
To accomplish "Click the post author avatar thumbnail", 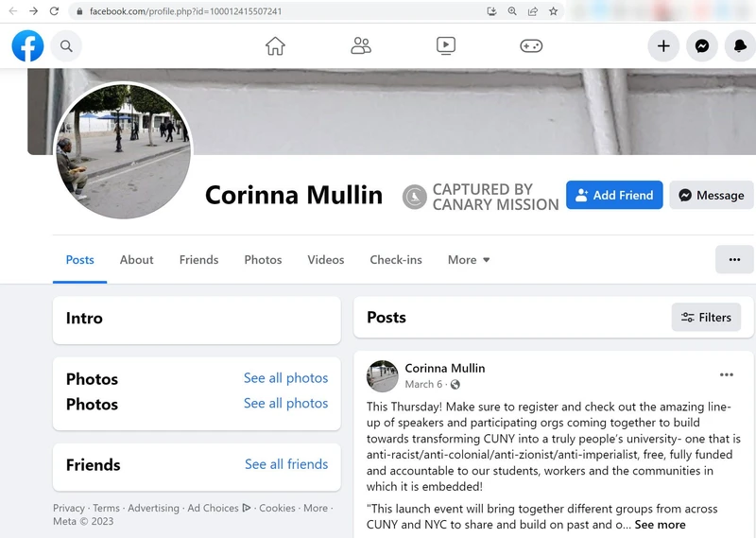I will pos(383,376).
